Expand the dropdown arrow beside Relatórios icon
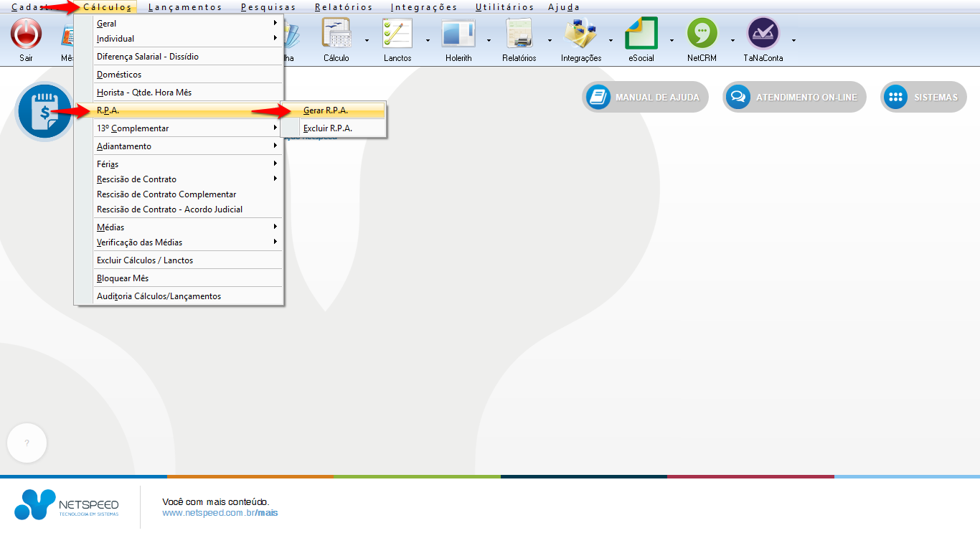 pos(550,40)
